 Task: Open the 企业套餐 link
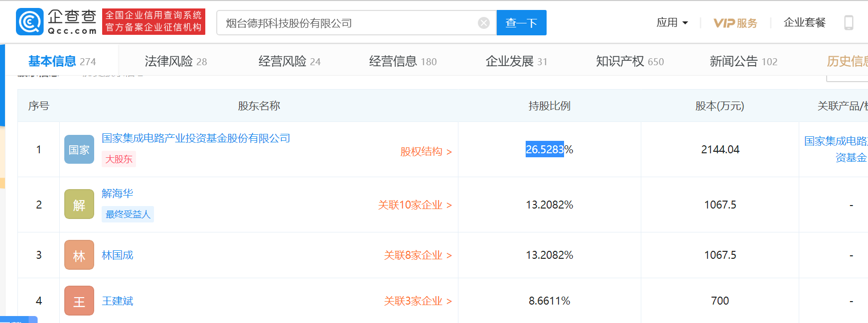pos(804,22)
